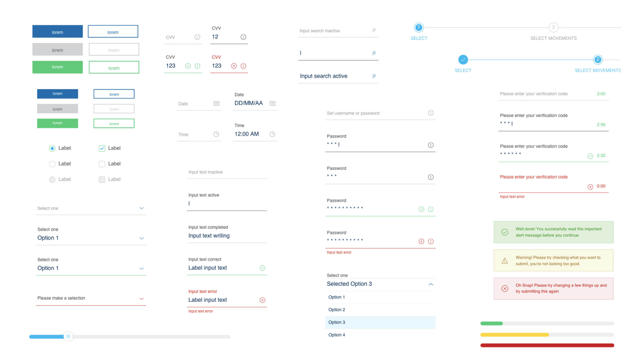The height and width of the screenshot is (364, 643).
Task: Click red error X icon in red CVV field
Action: (234, 66)
